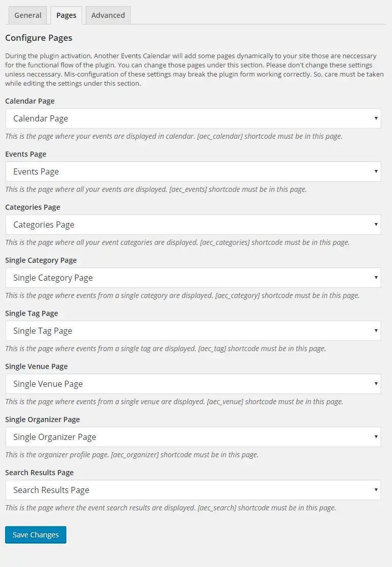Click the bold 'Single Organizer Page' field label

point(42,420)
